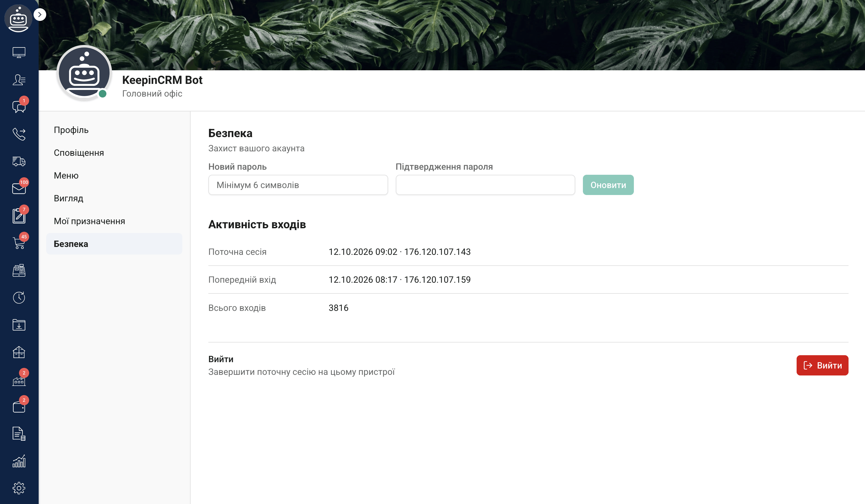Click the KeepinCRM Bot name heading

click(162, 80)
